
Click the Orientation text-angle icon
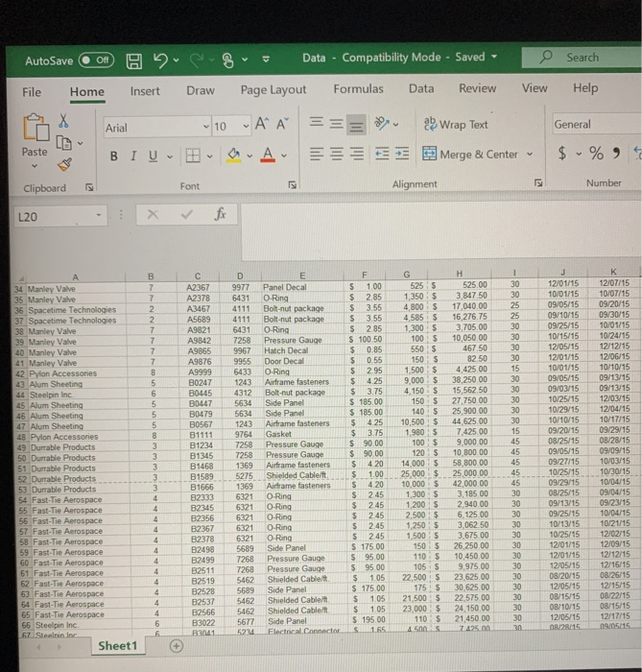(x=382, y=124)
